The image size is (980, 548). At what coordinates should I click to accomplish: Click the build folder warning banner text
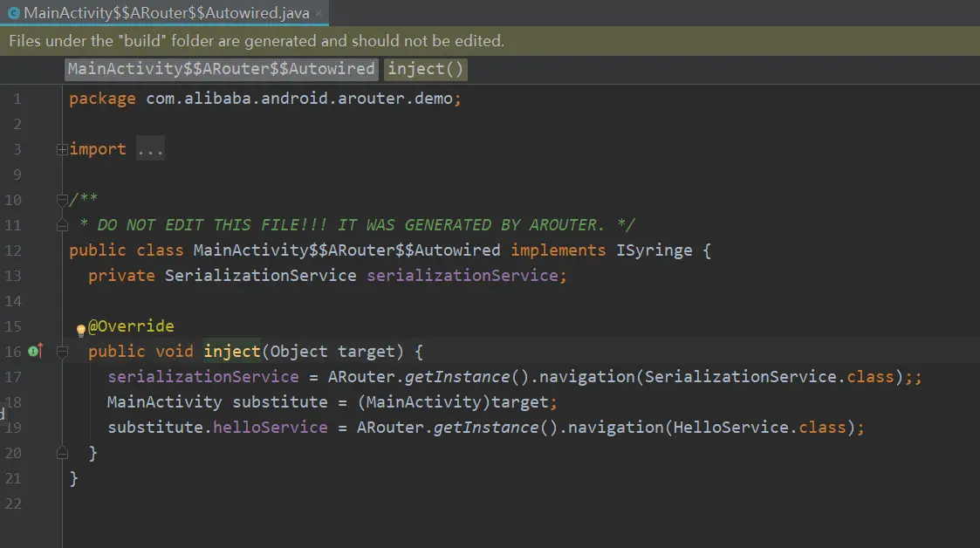tap(257, 41)
